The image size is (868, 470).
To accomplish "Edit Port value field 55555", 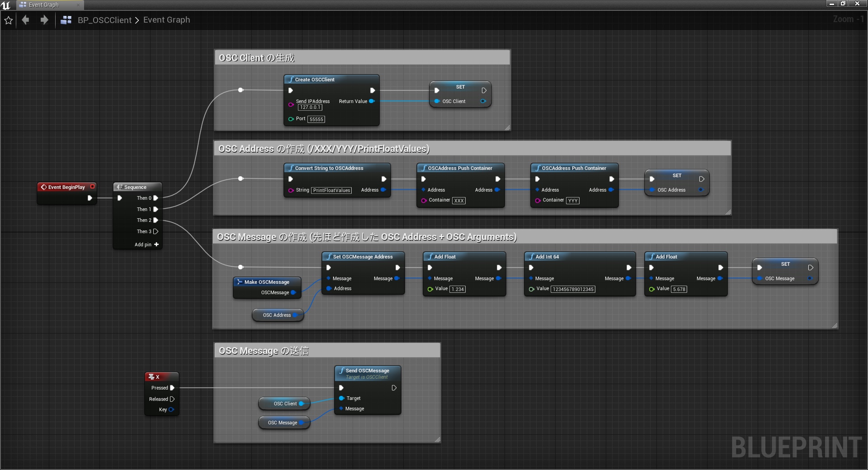I will point(316,119).
